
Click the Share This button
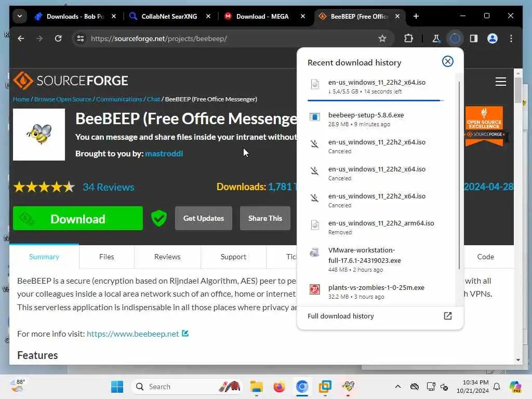click(265, 218)
